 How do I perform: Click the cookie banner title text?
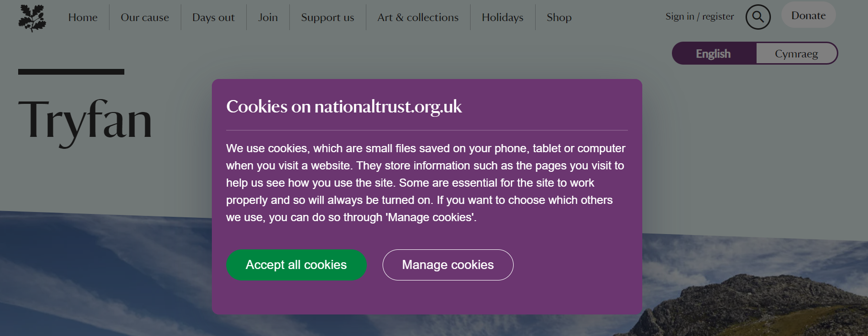pyautogui.click(x=344, y=106)
